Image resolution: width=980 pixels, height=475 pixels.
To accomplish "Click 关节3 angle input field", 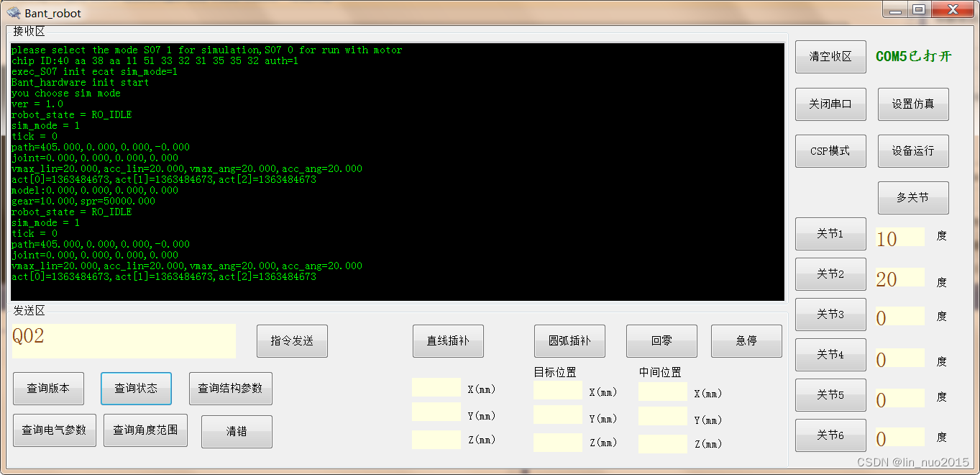I will [899, 317].
